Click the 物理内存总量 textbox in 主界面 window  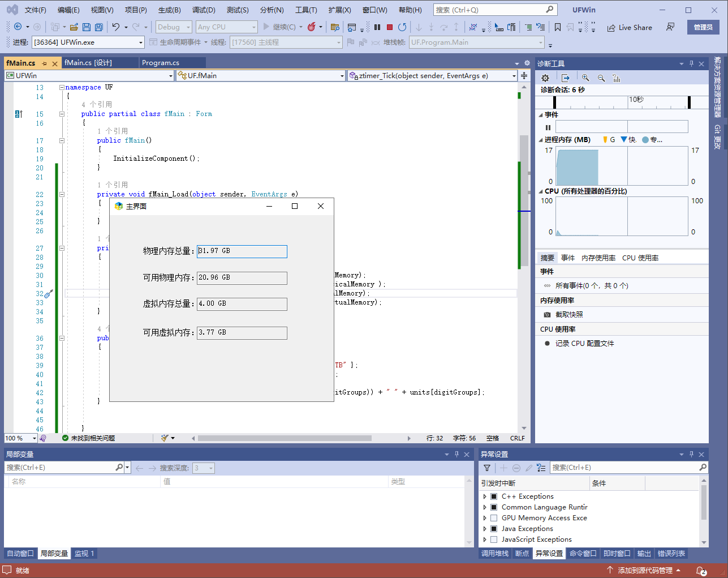242,251
